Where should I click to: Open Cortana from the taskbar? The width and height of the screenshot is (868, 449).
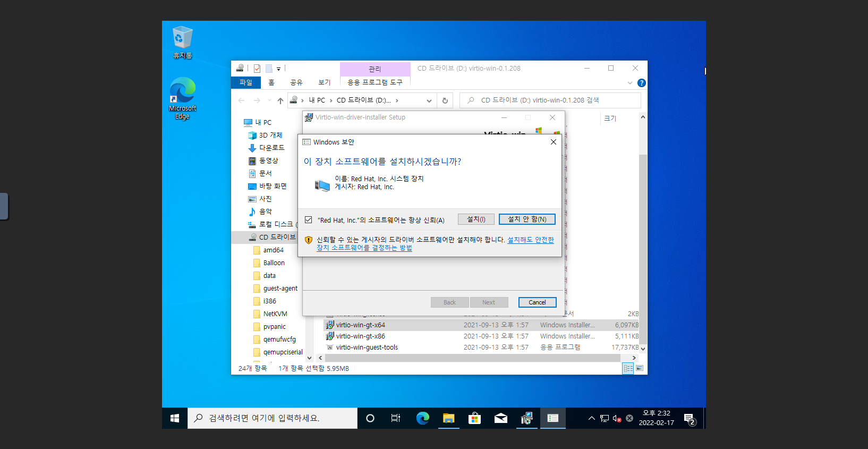pyautogui.click(x=370, y=418)
